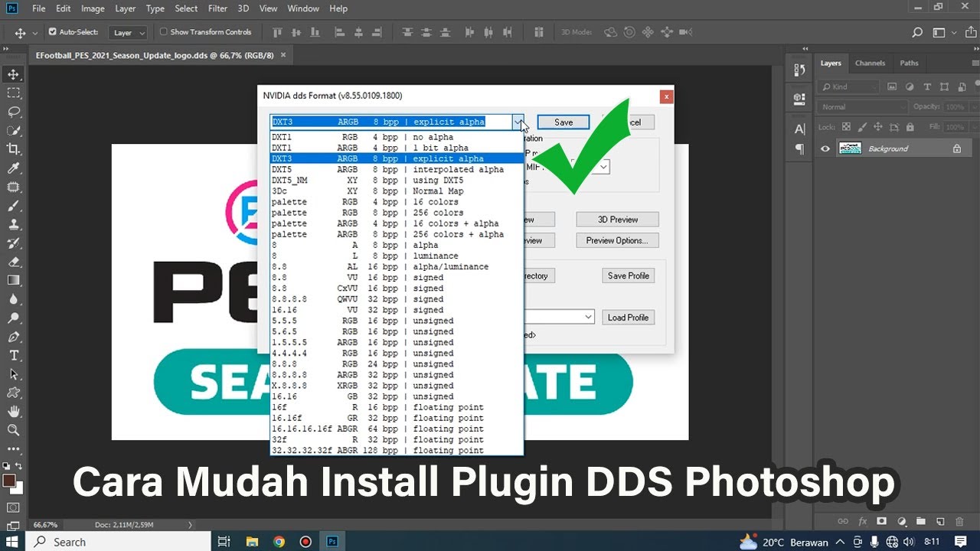Pick the Brush tool
Viewport: 980px width, 551px height.
pos(13,206)
